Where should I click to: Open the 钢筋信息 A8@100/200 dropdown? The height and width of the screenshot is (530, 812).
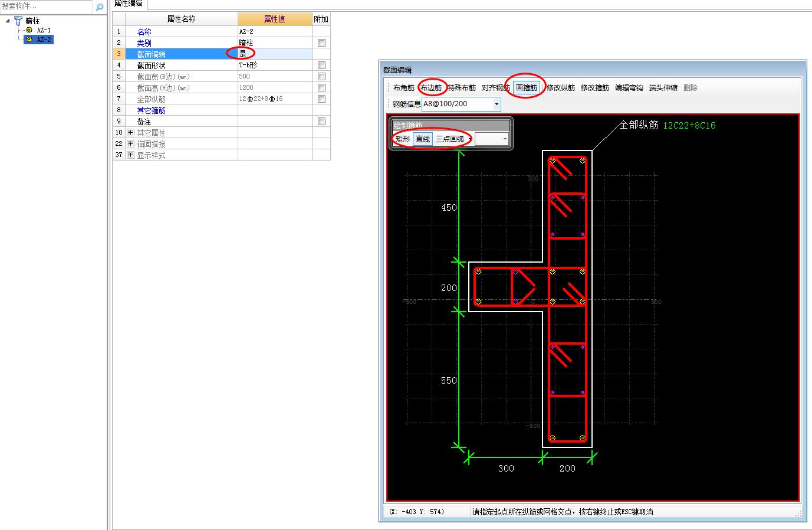[x=497, y=104]
